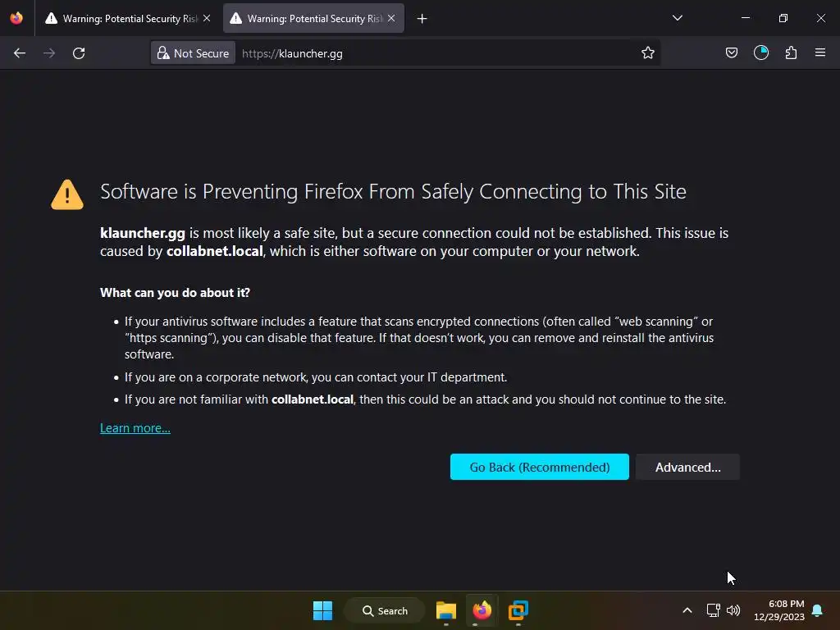Click the 'What can you do about it?' text
This screenshot has height=630, width=840.
tap(176, 293)
